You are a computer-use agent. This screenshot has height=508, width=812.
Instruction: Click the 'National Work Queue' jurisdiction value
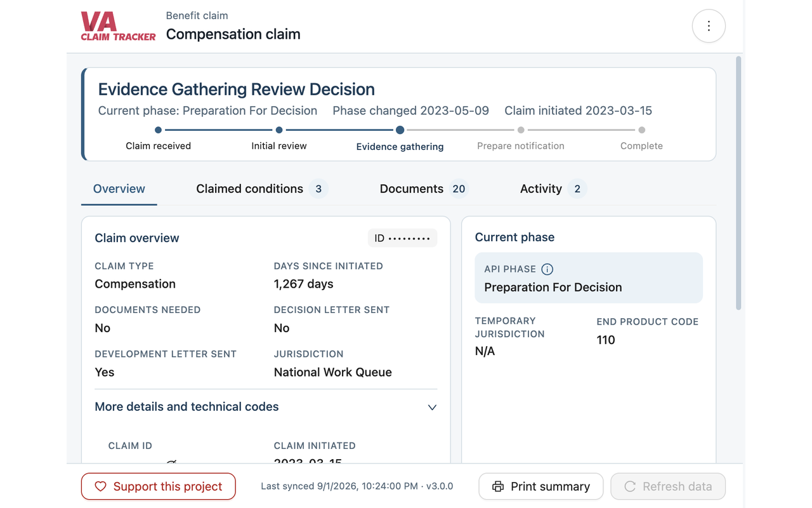point(333,372)
